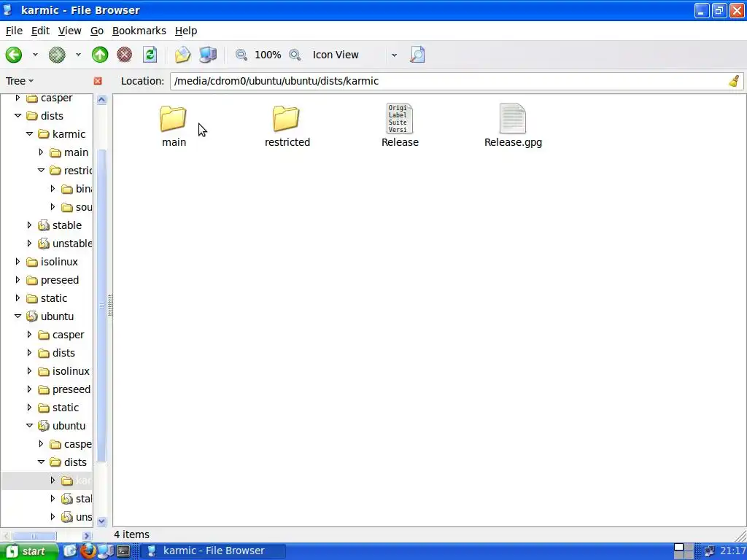The height and width of the screenshot is (560, 747).
Task: Click the 'main' label under the folder
Action: [174, 142]
